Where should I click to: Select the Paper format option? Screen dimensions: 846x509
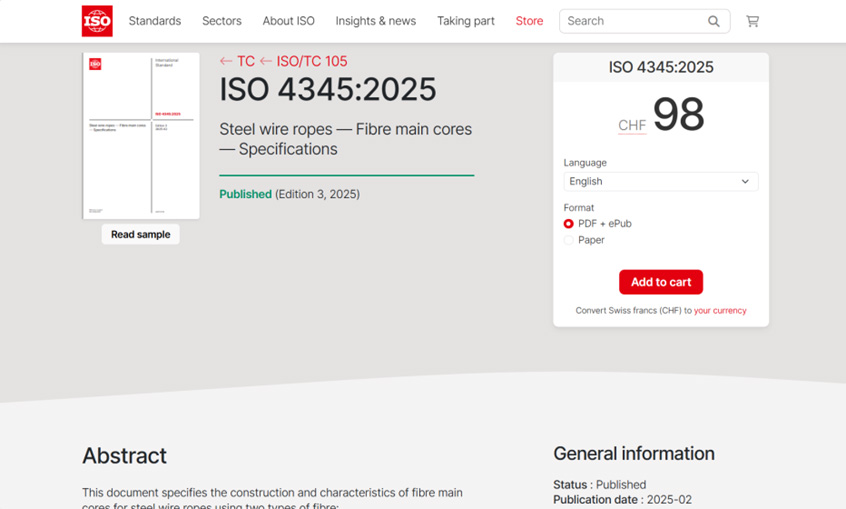(x=569, y=240)
